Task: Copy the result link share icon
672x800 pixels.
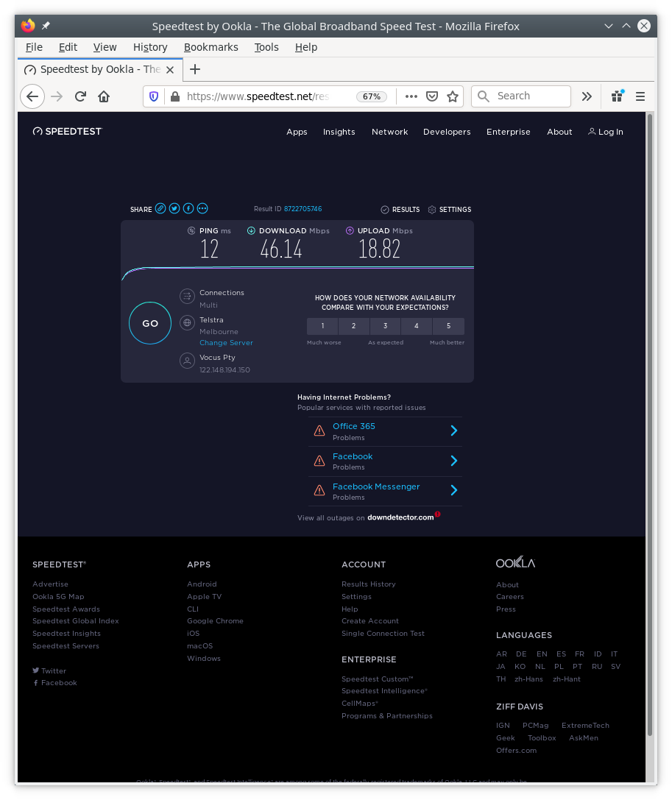Action: click(x=160, y=209)
